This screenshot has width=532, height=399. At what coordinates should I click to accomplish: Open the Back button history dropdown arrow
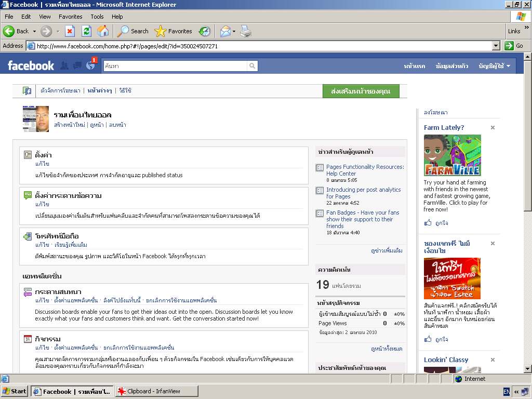35,31
